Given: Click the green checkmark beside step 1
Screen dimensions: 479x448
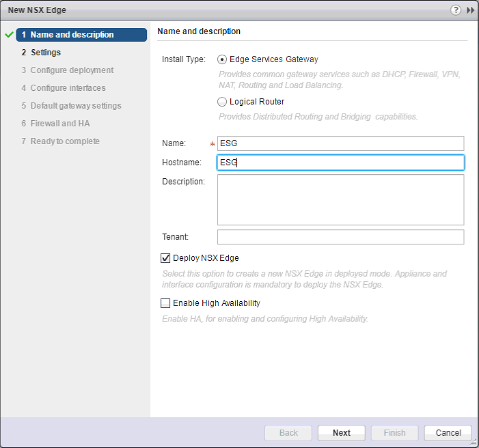Looking at the screenshot, I should tap(10, 35).
